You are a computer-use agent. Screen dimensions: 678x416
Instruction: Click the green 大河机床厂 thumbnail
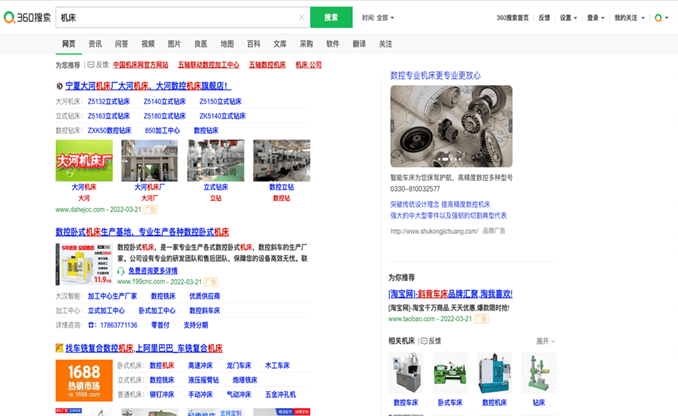84,160
